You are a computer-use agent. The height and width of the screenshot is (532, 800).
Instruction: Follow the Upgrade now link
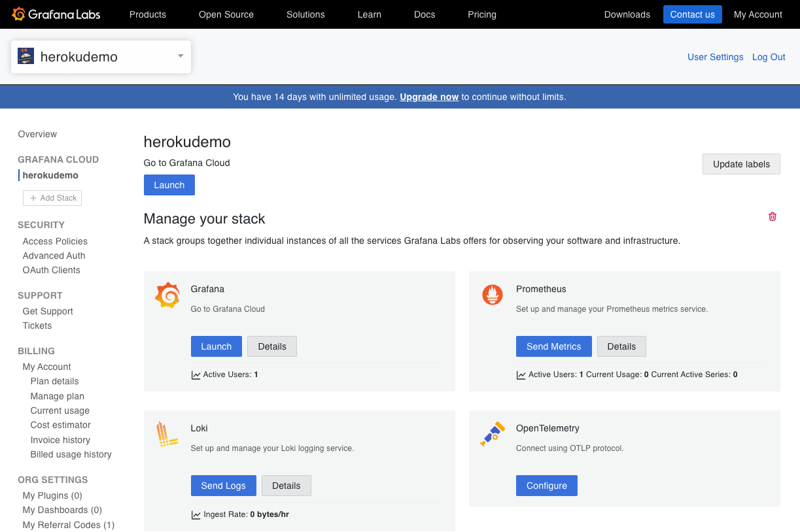pyautogui.click(x=429, y=97)
